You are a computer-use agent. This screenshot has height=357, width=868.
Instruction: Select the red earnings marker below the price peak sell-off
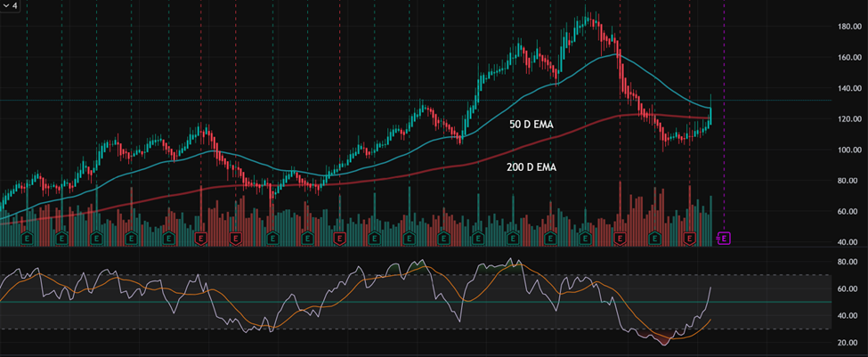click(x=620, y=239)
